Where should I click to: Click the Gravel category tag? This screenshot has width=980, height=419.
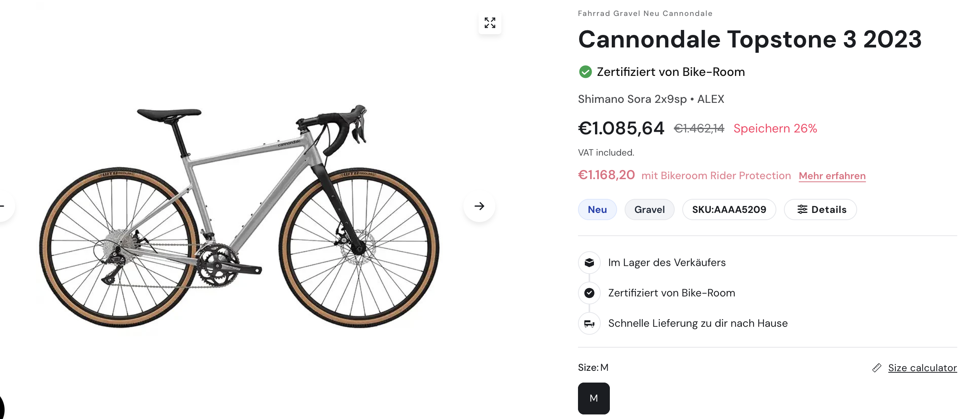tap(649, 209)
